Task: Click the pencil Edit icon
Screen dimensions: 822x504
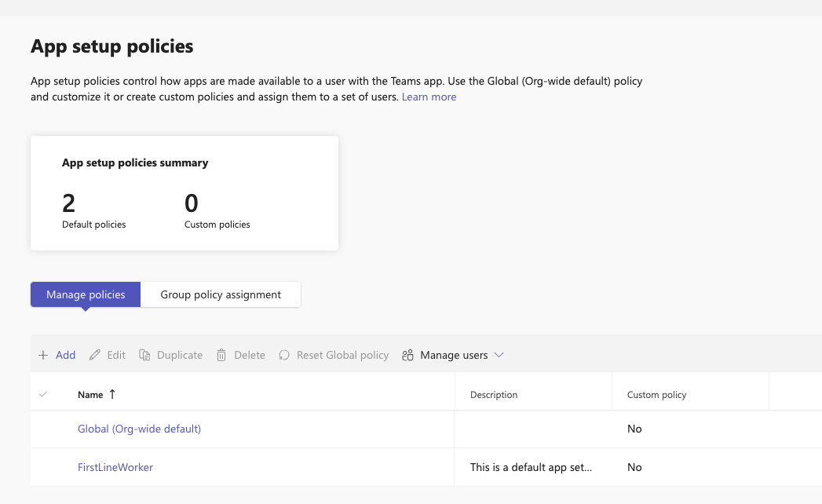Action: click(95, 356)
